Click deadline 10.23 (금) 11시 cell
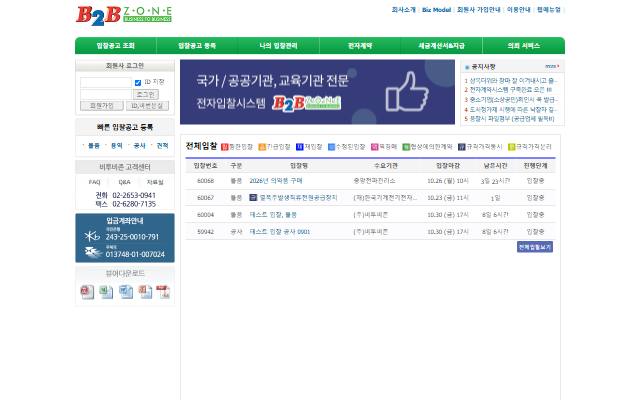 coord(448,198)
